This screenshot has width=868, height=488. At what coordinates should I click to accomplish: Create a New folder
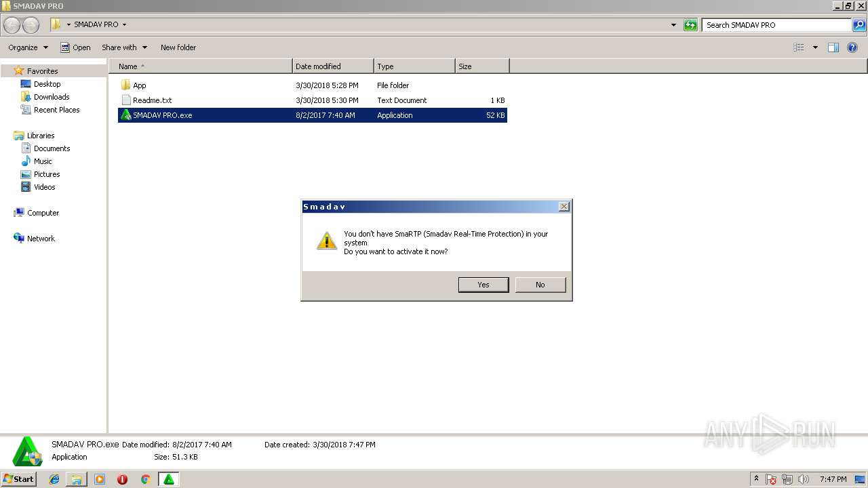pyautogui.click(x=178, y=47)
